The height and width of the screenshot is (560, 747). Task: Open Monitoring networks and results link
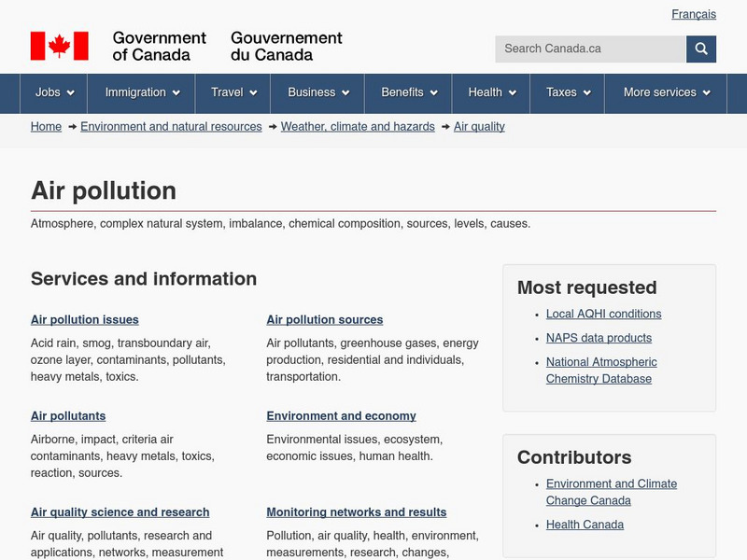click(356, 512)
